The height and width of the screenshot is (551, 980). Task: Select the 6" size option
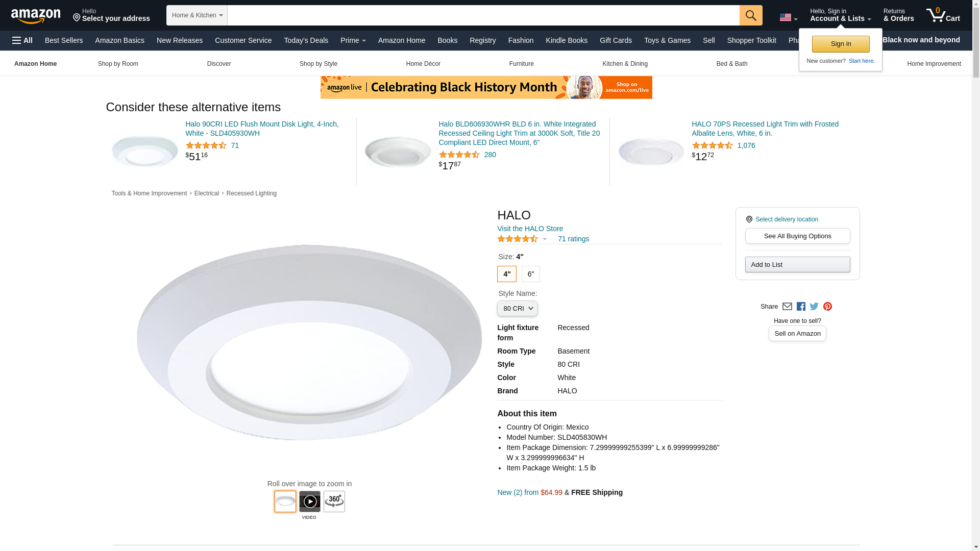530,274
